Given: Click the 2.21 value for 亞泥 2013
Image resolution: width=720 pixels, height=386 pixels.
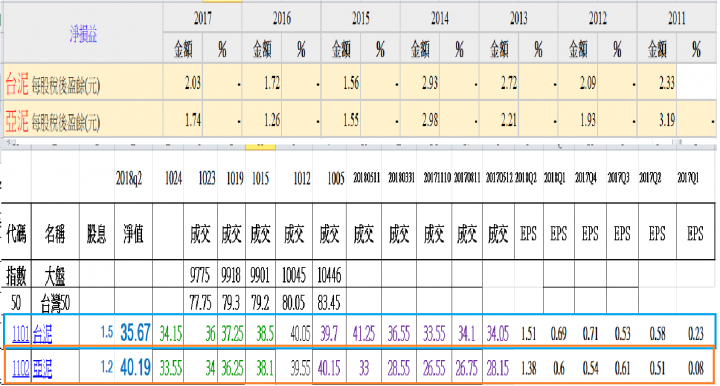Looking at the screenshot, I should (509, 120).
